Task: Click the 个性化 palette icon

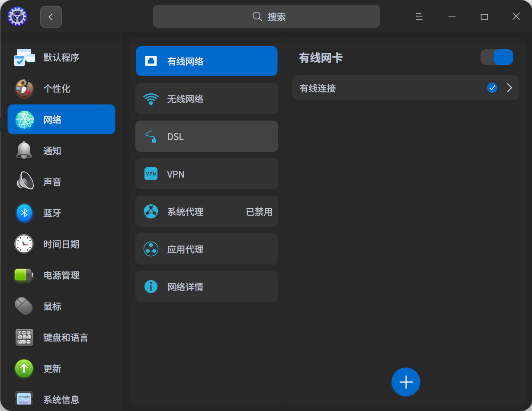Action: (x=24, y=89)
